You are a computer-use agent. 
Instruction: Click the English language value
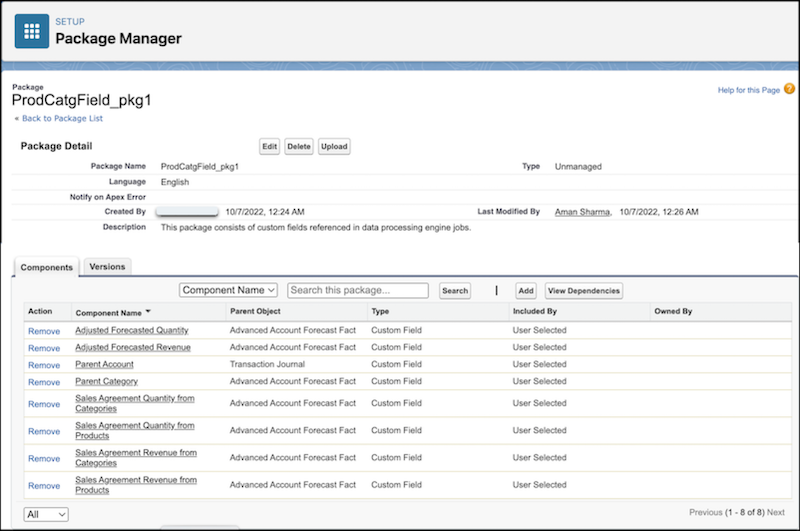click(x=174, y=182)
